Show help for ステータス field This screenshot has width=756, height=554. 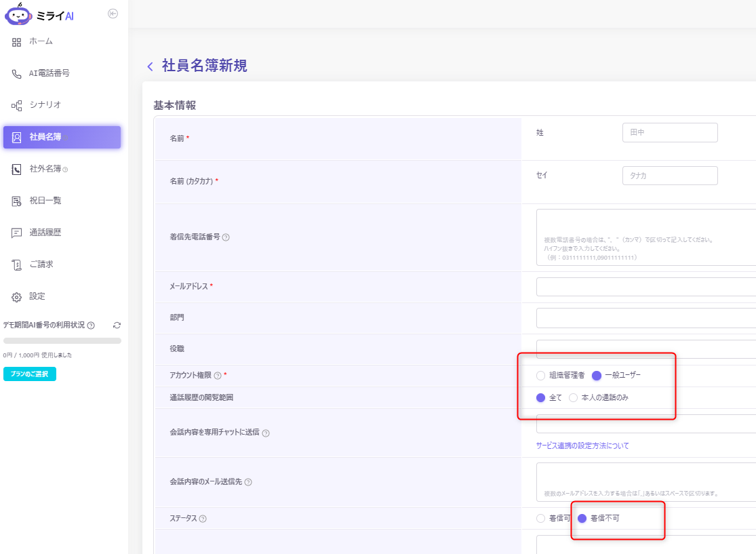203,519
